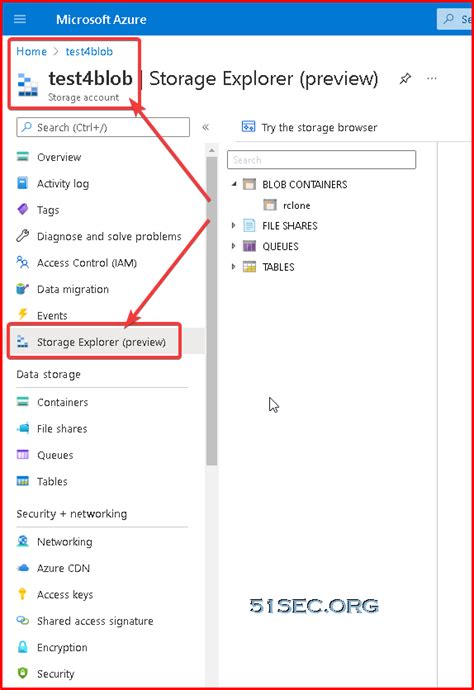The image size is (474, 690).
Task: Click the sidebar Search (Ctrl+/) field
Action: coord(103,127)
